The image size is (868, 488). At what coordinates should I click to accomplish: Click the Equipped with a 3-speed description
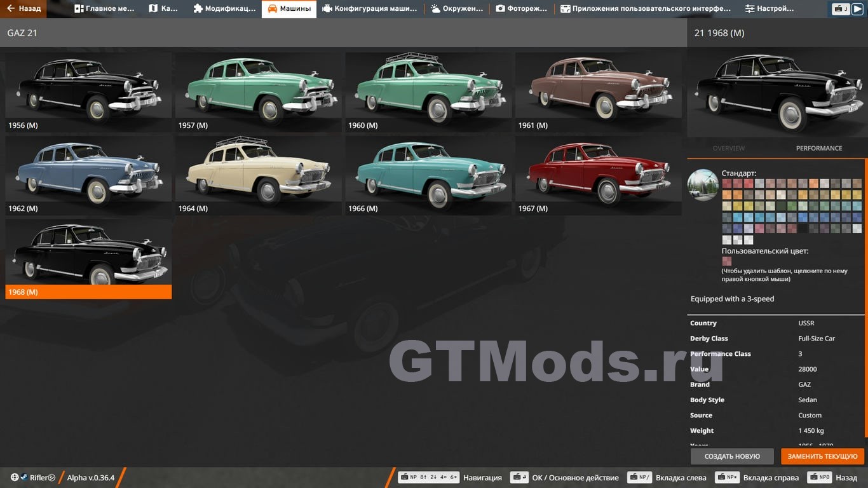click(733, 299)
